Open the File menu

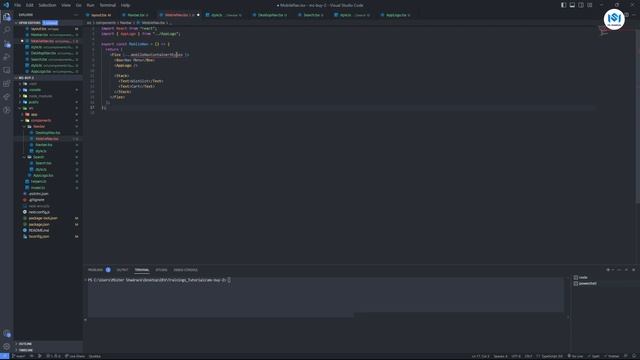pos(18,5)
